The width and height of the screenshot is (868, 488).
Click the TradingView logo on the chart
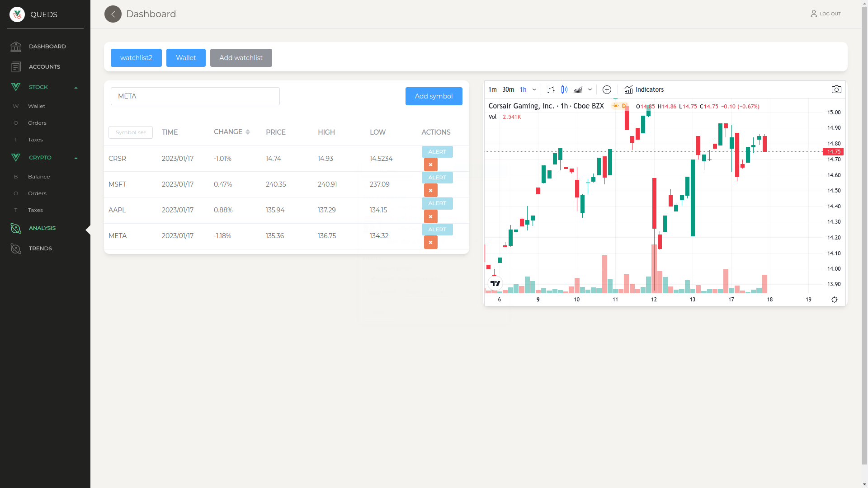495,283
